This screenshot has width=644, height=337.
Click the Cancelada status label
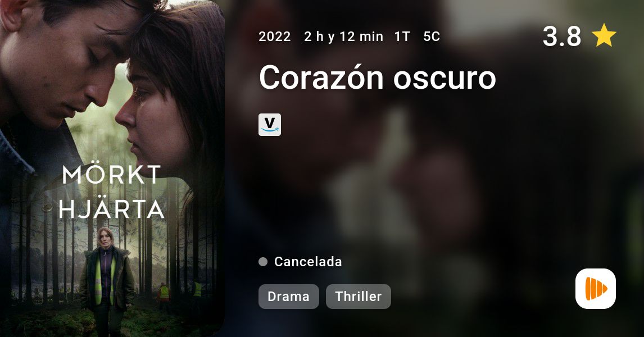(308, 262)
